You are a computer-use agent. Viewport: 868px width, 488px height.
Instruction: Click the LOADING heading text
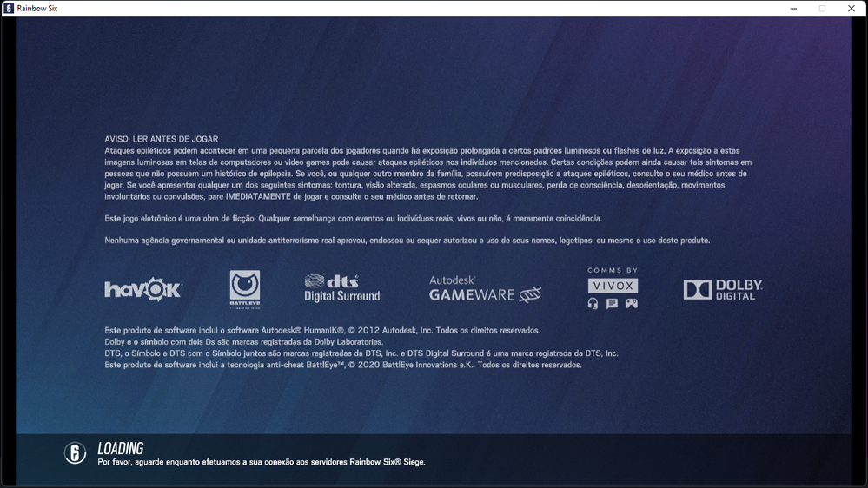click(x=121, y=448)
